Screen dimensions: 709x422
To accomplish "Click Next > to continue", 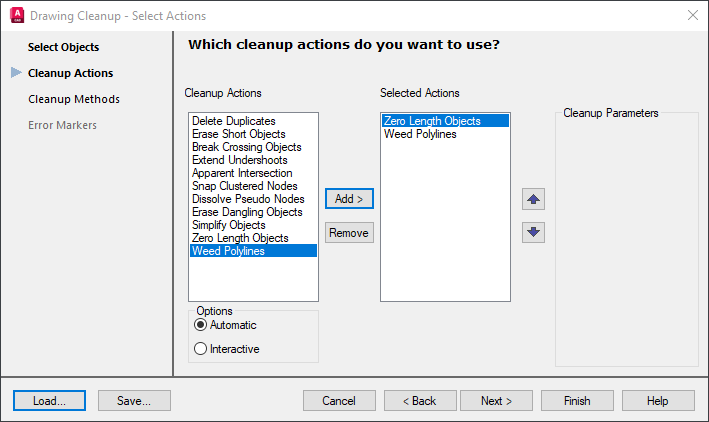I will pos(496,401).
